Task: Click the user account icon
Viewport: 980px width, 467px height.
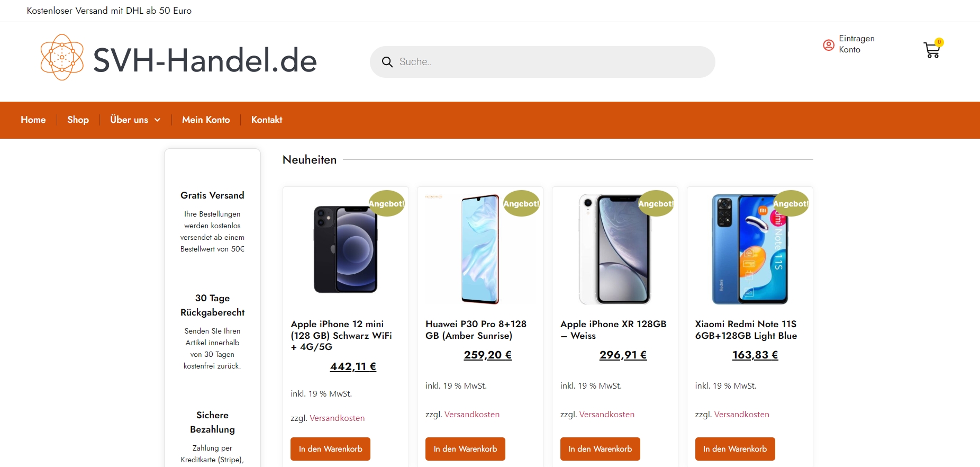Action: 829,45
